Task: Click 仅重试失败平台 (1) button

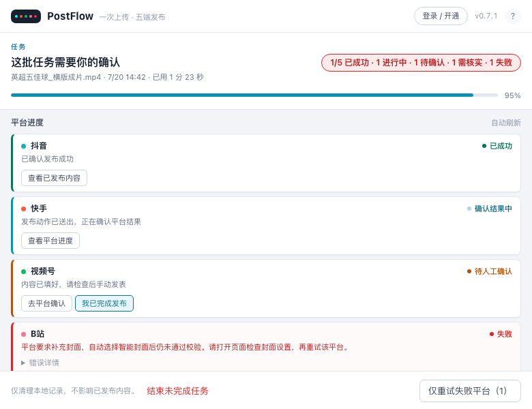Action: [470, 391]
